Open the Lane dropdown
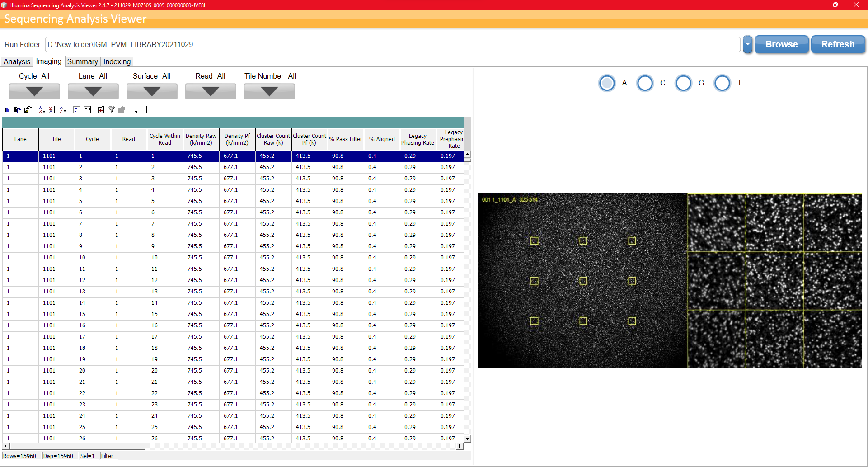Viewport: 868px width, 467px height. 93,91
